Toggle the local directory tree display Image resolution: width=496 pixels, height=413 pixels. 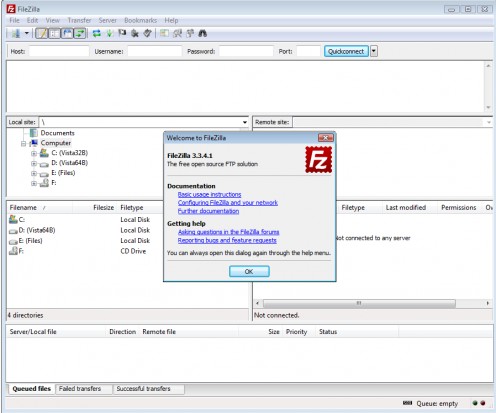click(x=54, y=33)
